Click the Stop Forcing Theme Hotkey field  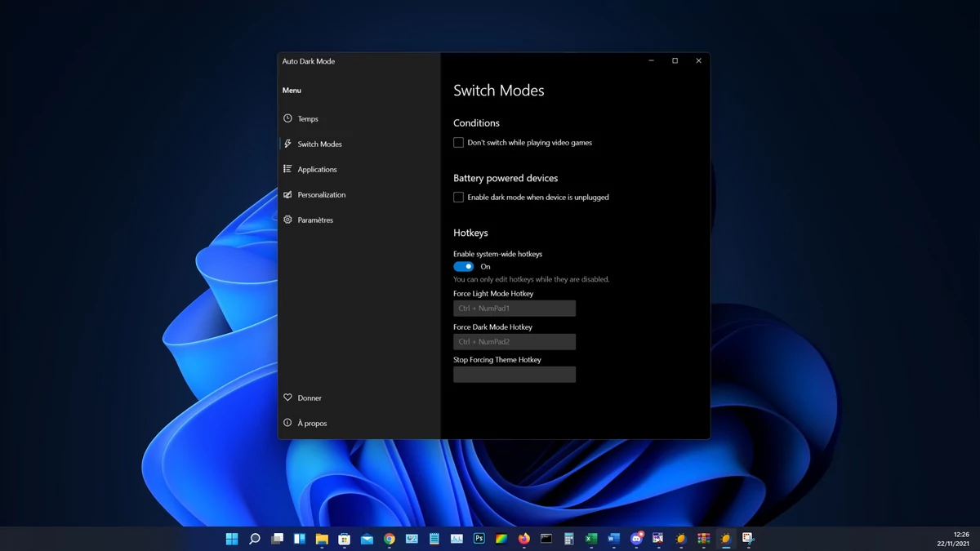[x=514, y=375]
